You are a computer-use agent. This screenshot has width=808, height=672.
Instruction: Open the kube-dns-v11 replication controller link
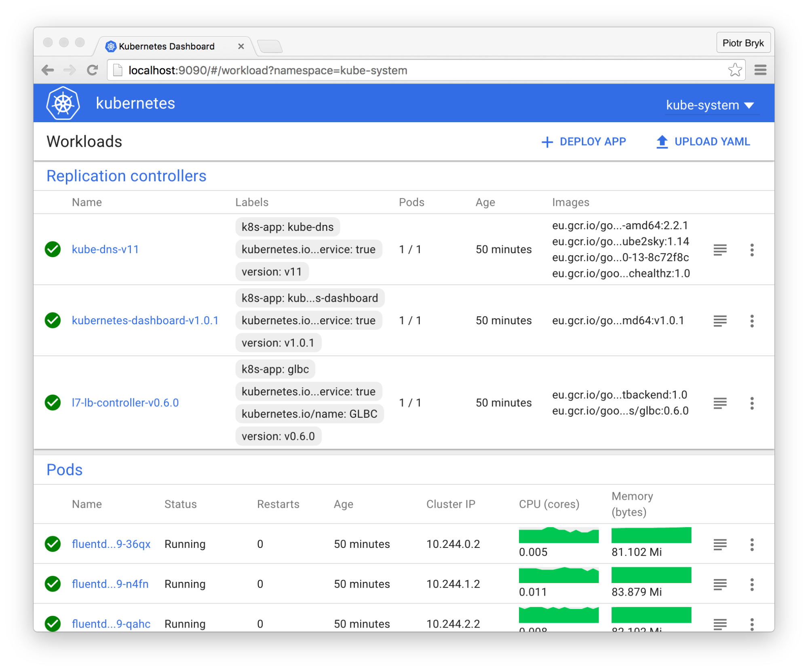click(x=105, y=249)
